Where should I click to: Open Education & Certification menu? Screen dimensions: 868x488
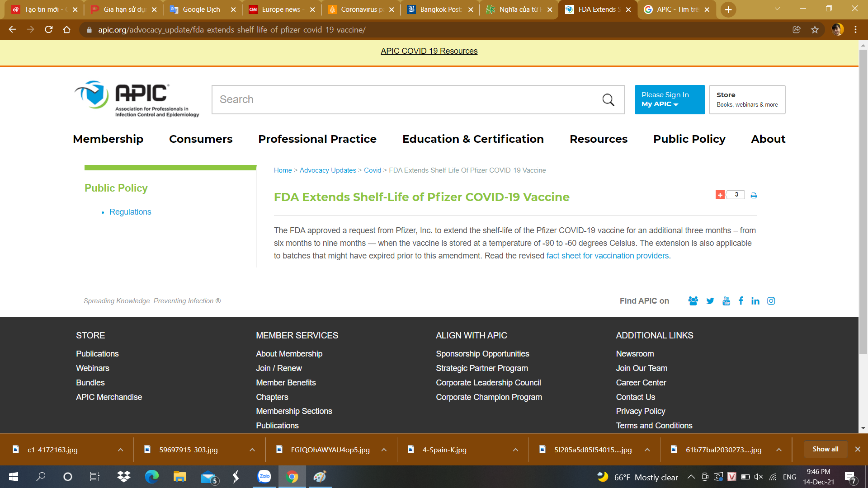pyautogui.click(x=473, y=139)
